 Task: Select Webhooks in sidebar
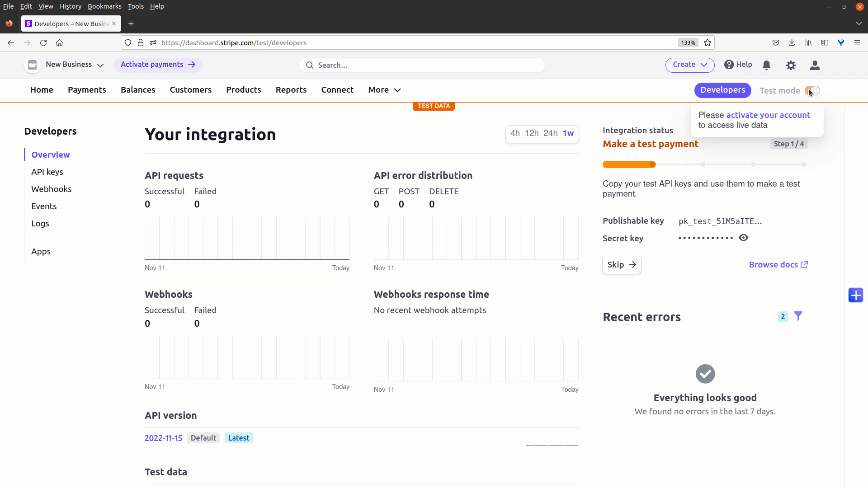(51, 189)
